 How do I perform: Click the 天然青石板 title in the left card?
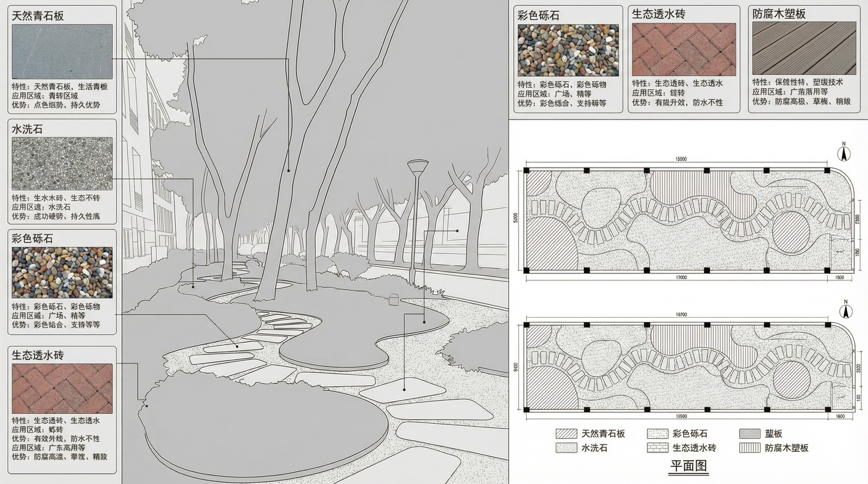tap(38, 16)
